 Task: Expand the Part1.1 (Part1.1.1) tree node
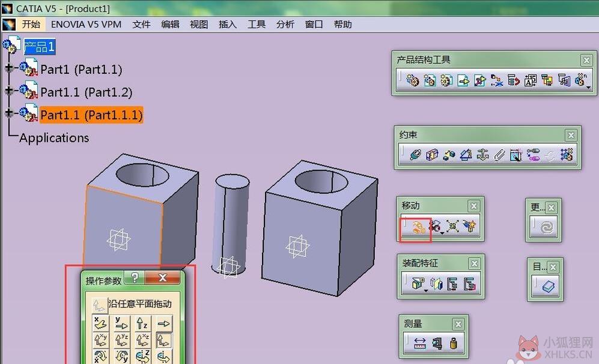point(9,113)
